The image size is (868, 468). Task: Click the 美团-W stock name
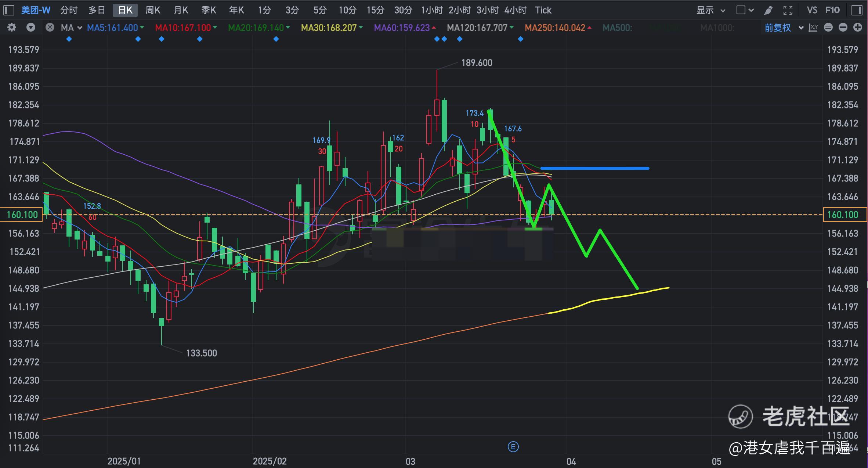coord(36,10)
